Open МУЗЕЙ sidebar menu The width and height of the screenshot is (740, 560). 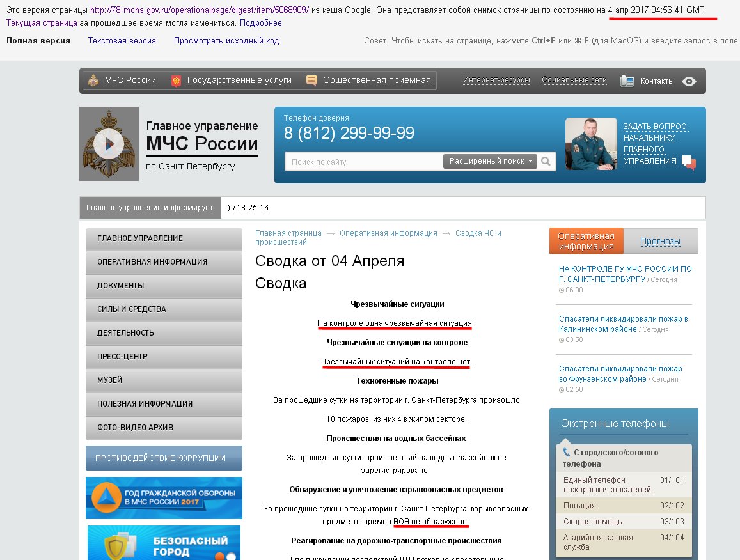(164, 380)
